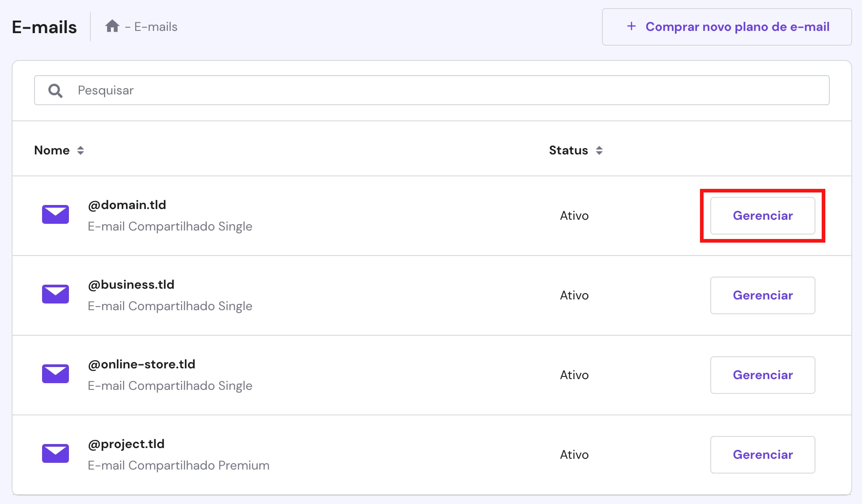Click the @domain.tld envelope icon
Image resolution: width=862 pixels, height=504 pixels.
pos(55,214)
